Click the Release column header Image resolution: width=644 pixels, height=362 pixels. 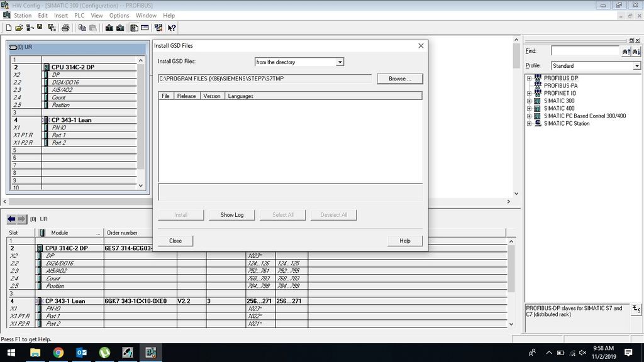pyautogui.click(x=186, y=96)
